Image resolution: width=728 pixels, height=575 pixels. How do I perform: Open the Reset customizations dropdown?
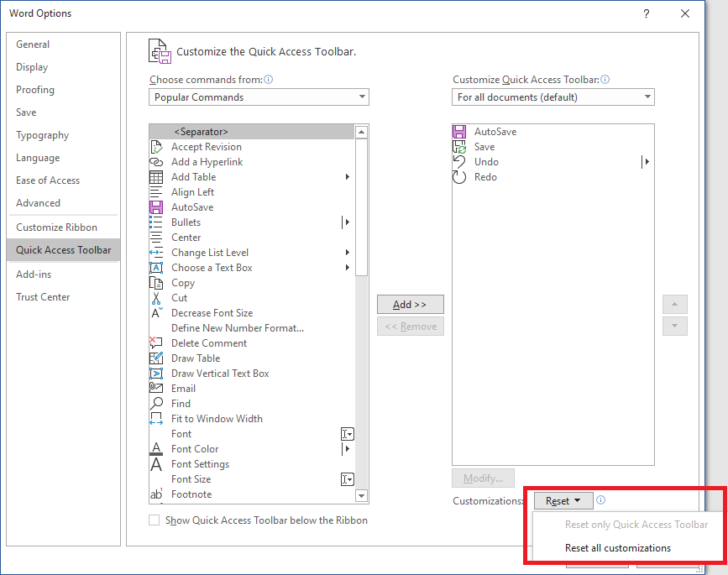(563, 501)
